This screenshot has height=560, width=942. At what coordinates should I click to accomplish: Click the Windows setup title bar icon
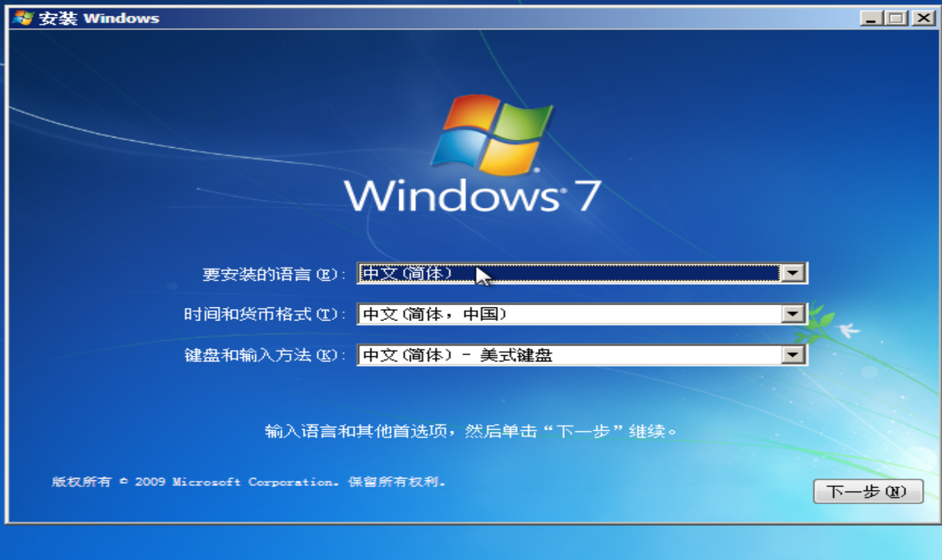point(23,18)
